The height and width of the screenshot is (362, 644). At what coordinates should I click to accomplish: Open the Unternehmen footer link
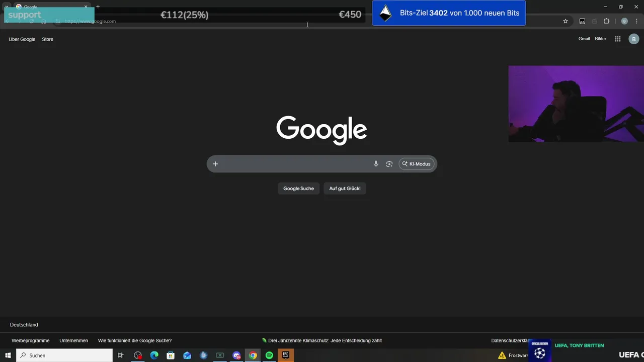[73, 340]
